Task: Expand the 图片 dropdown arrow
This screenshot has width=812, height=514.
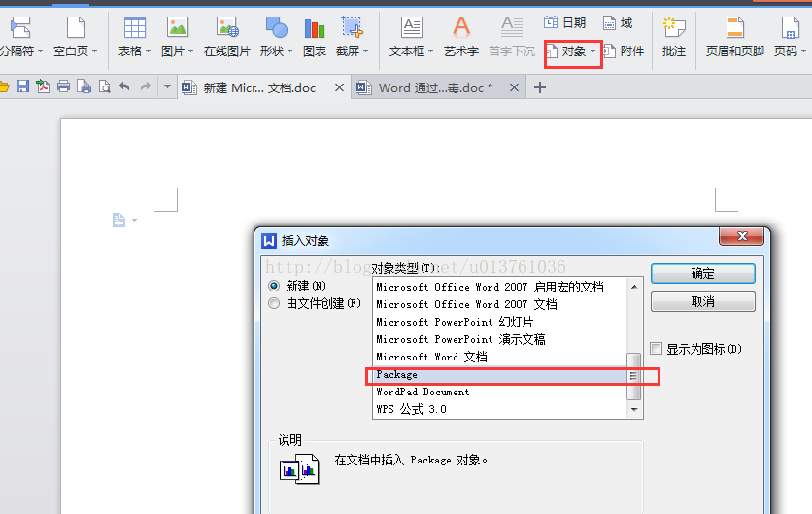Action: click(x=190, y=51)
